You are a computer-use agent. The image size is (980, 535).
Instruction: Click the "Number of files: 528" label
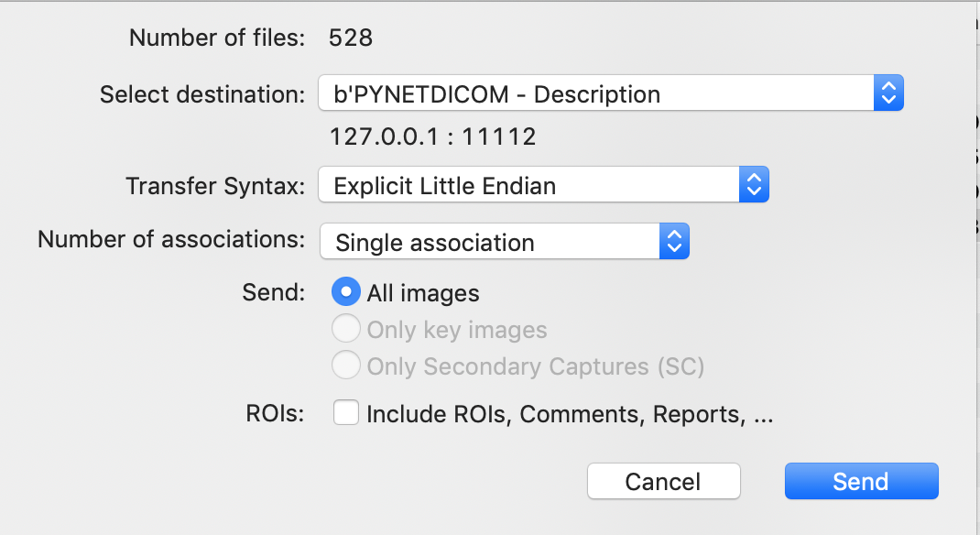coord(247,38)
